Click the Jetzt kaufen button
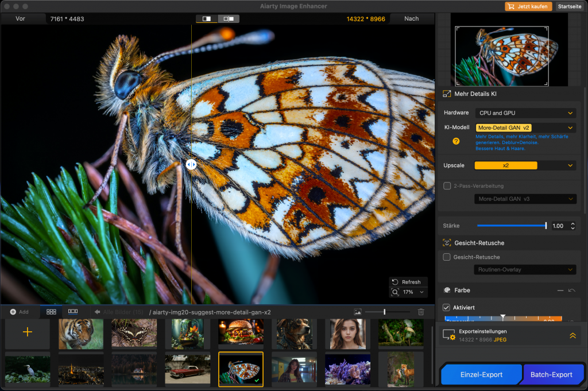Screen dimensions: 588x391 (528, 6)
